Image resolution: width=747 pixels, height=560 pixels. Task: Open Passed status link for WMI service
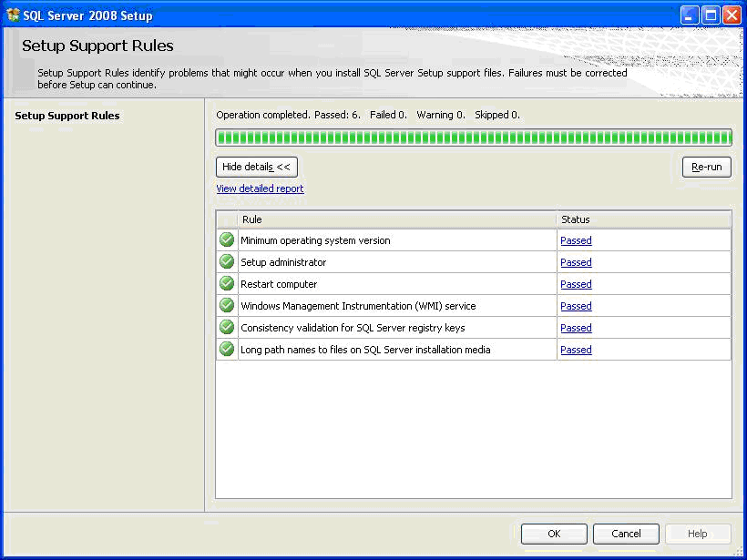(x=576, y=306)
